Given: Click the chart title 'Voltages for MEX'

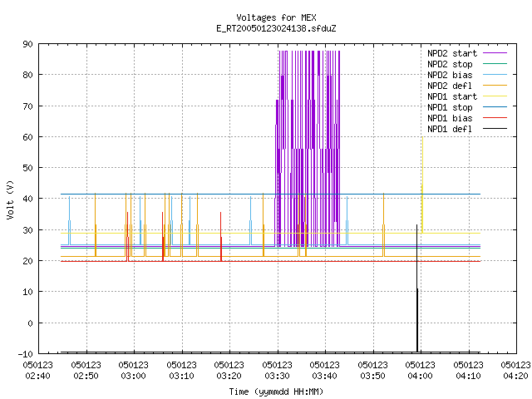Looking at the screenshot, I should pos(276,17).
